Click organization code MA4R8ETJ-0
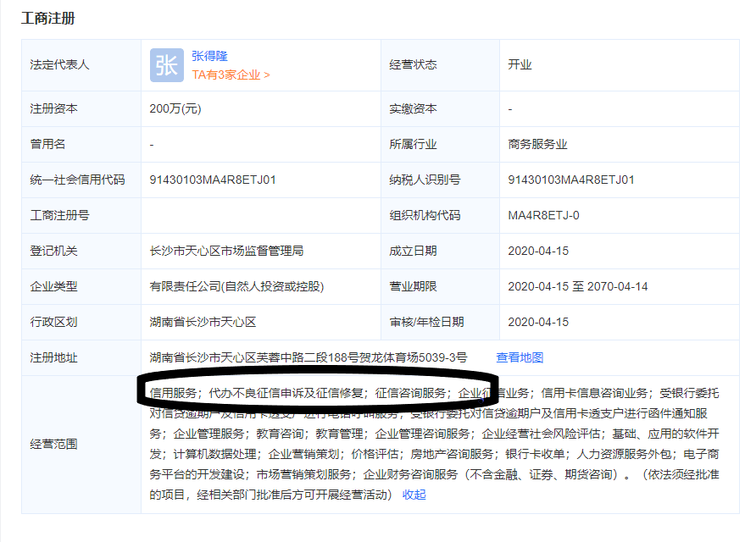 click(x=543, y=215)
